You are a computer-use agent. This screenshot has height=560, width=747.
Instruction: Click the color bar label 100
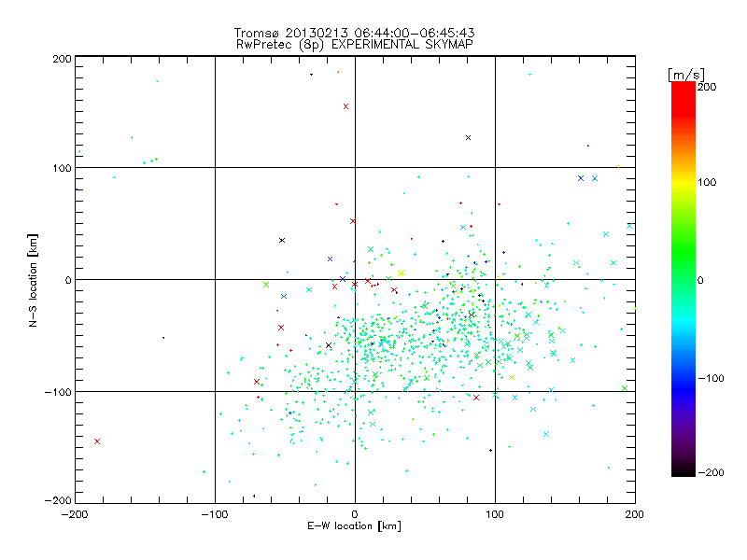point(707,182)
